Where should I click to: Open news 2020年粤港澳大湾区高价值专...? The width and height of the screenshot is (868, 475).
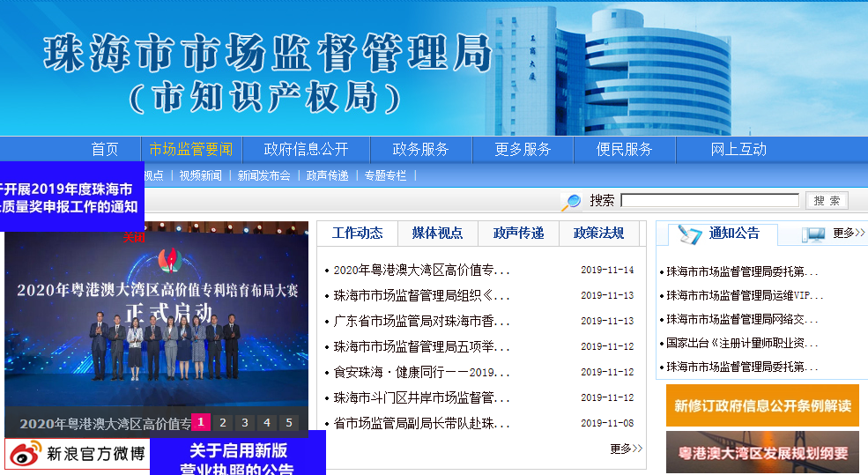pyautogui.click(x=421, y=271)
